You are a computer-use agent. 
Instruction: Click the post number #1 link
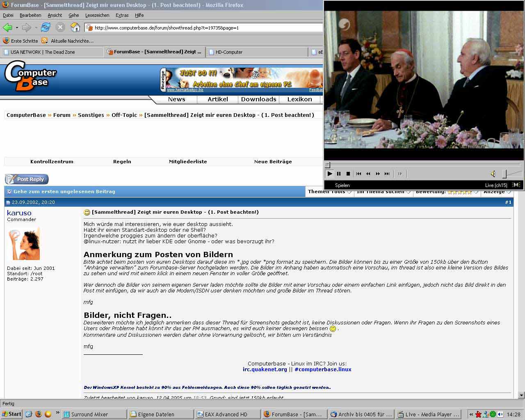point(508,202)
